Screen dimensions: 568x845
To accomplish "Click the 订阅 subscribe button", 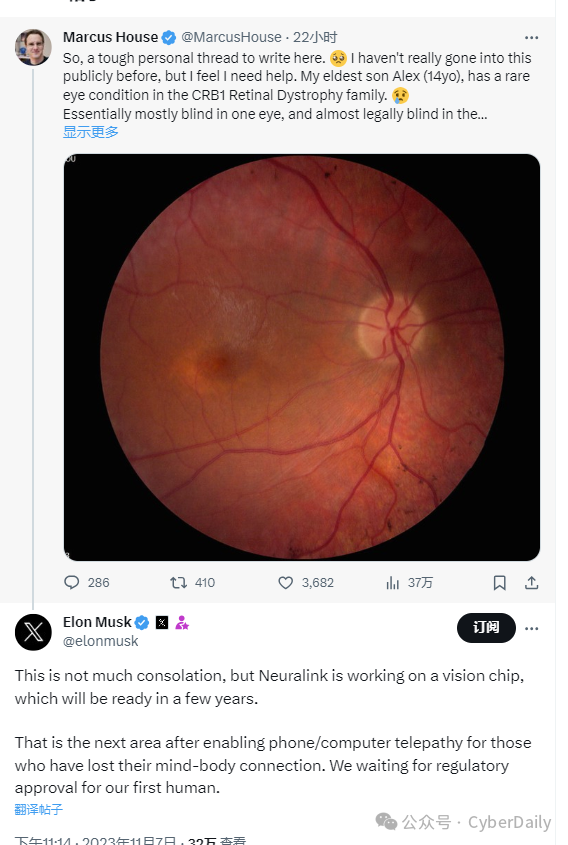I will [486, 628].
